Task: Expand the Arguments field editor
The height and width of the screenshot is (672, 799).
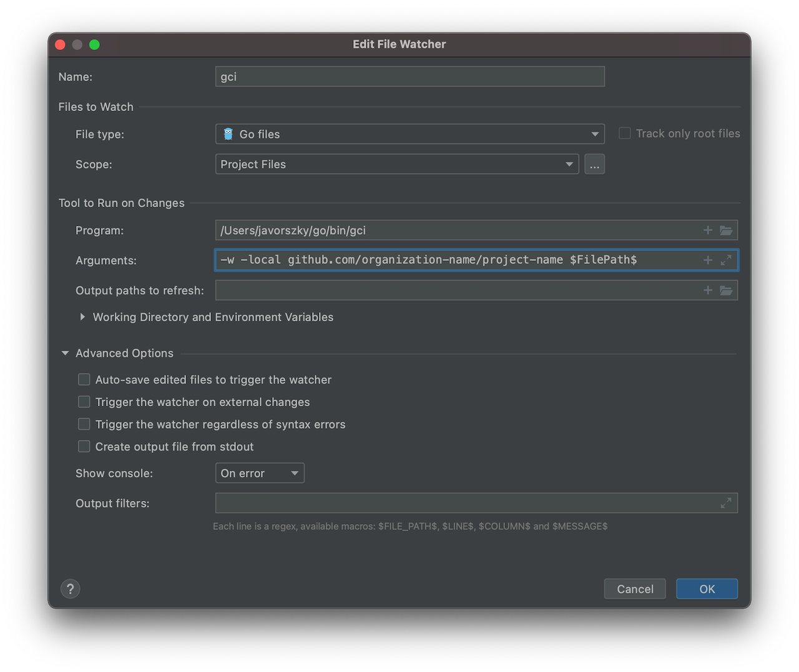Action: [x=725, y=260]
